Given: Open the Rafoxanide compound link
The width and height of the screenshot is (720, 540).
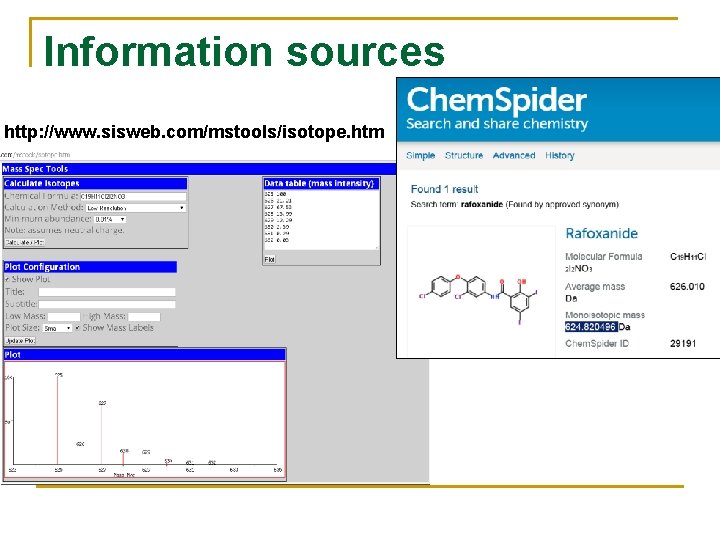Looking at the screenshot, I should [x=601, y=233].
